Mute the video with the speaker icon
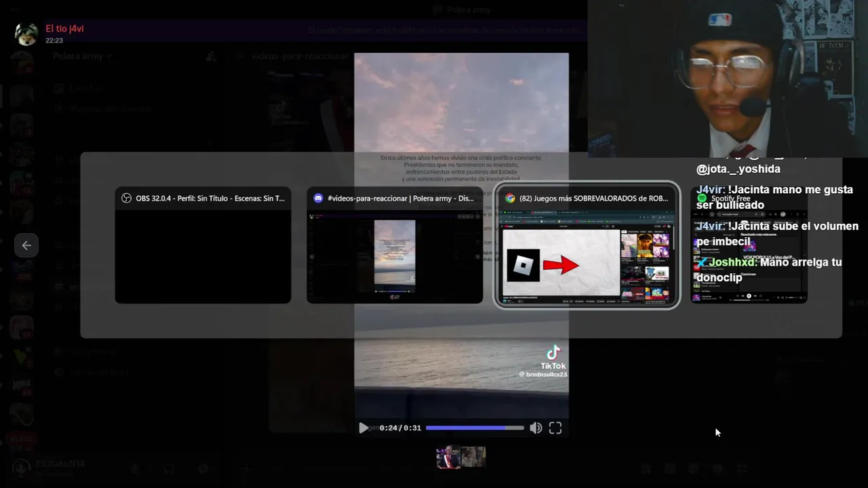The image size is (868, 488). pos(536,428)
